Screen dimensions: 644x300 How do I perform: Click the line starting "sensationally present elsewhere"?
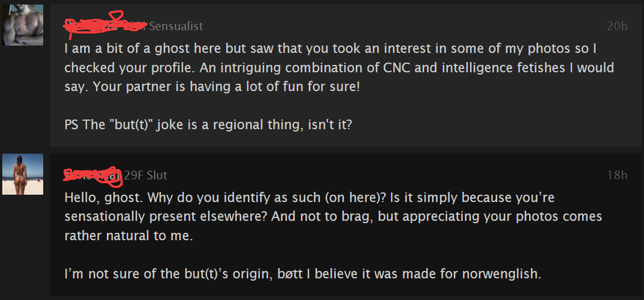point(333,217)
